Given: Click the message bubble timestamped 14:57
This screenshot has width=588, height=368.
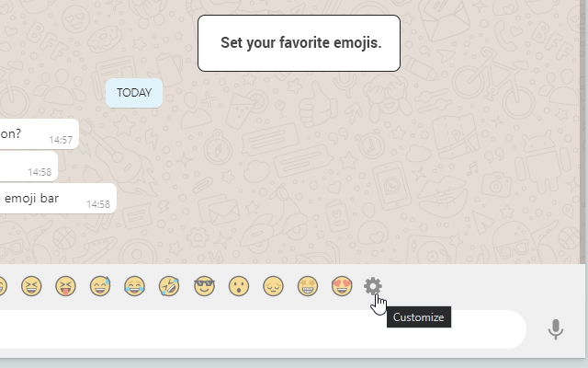Looking at the screenshot, I should click(37, 133).
